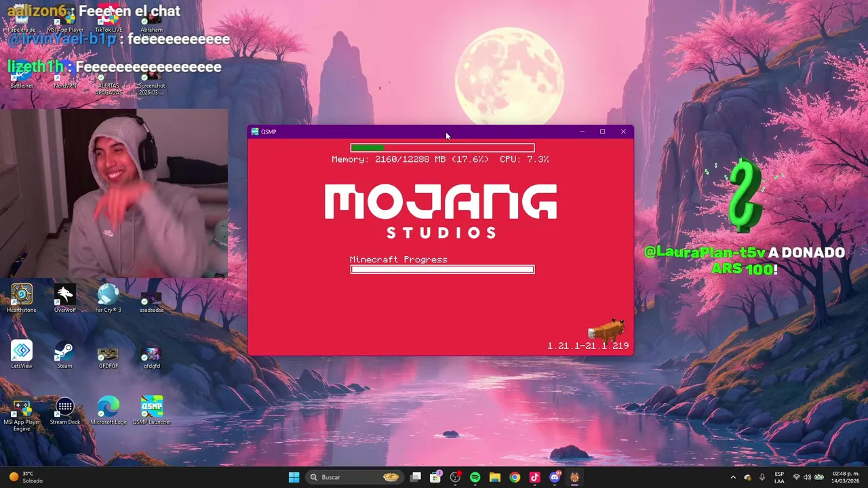The height and width of the screenshot is (488, 868).
Task: Click the @LauraPlan-t5v donation alert text
Action: pyautogui.click(x=745, y=260)
